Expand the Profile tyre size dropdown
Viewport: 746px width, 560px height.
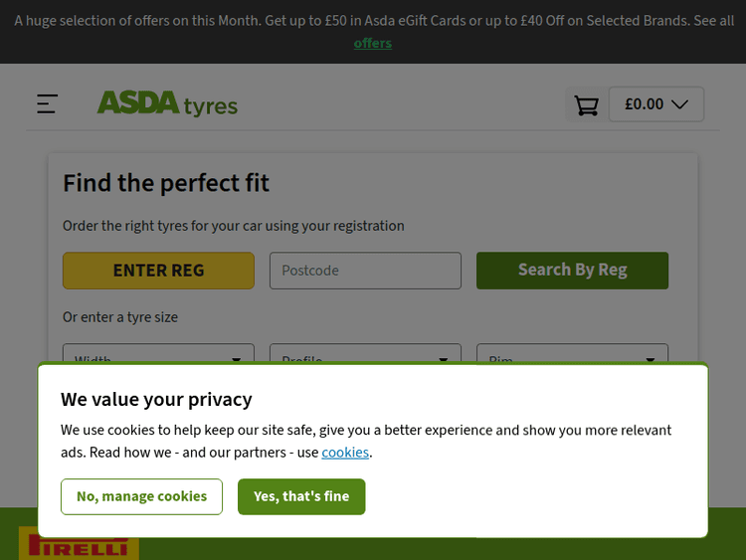365,356
